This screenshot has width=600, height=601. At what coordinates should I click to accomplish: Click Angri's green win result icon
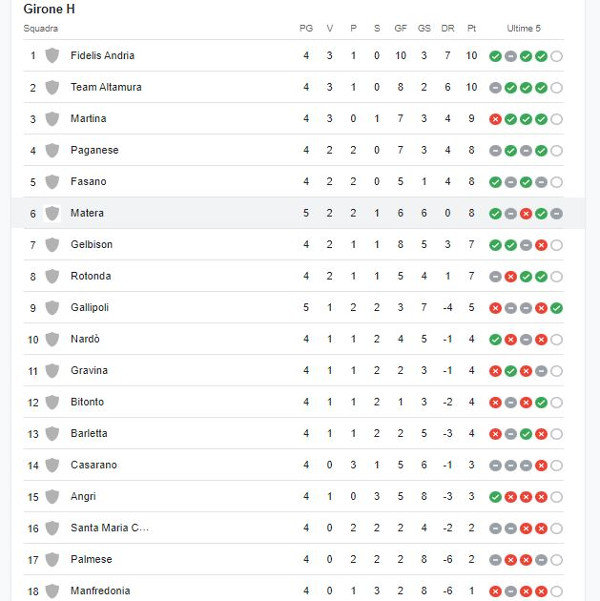click(495, 497)
